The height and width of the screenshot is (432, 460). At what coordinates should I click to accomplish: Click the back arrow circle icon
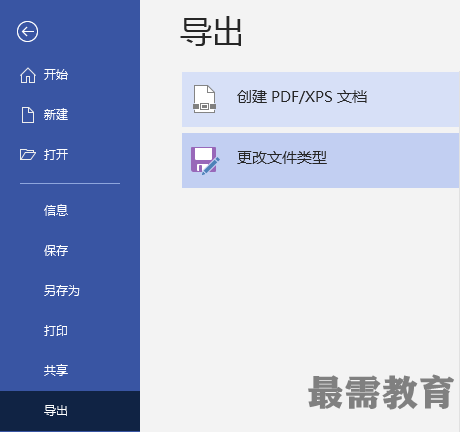click(x=27, y=32)
